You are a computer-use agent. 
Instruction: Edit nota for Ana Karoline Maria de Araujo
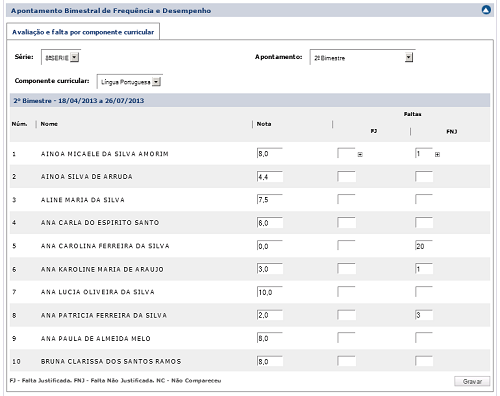(x=270, y=269)
